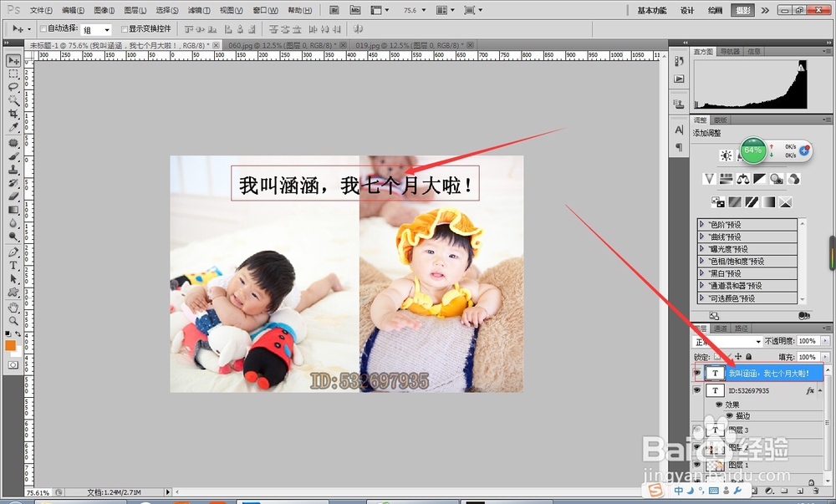The image size is (836, 504).
Task: Open the Black & White adjustment icon
Action: [759, 178]
